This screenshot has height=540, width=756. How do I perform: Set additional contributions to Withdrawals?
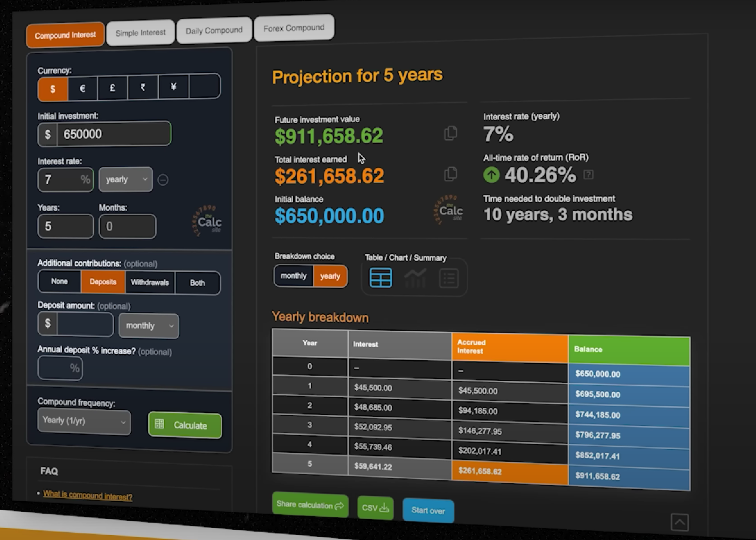tap(150, 283)
